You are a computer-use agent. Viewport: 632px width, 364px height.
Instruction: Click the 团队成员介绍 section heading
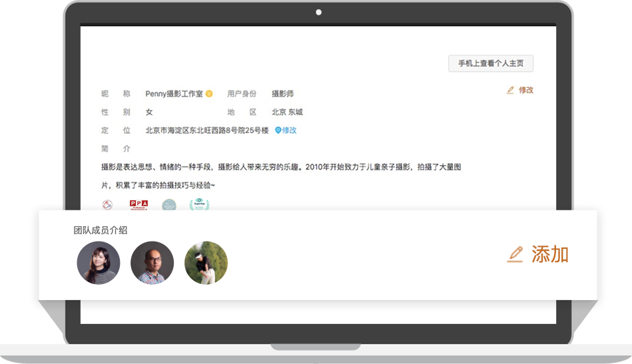(x=100, y=230)
